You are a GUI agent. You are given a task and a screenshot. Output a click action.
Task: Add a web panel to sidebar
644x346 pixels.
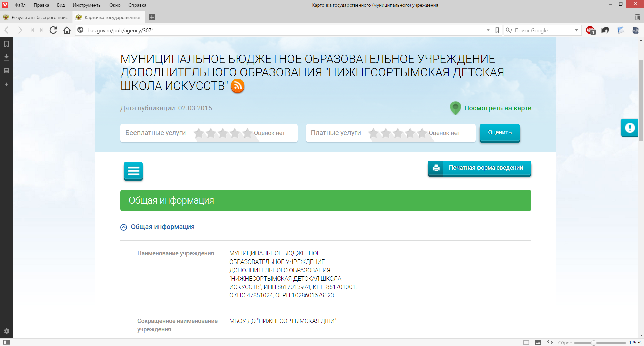point(6,84)
